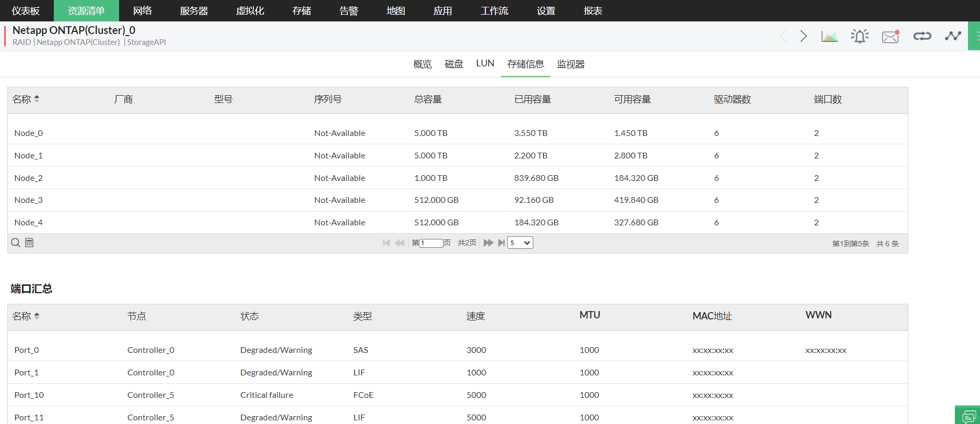This screenshot has width=980, height=424.
Task: Open the line chart nodes icon
Action: (953, 36)
